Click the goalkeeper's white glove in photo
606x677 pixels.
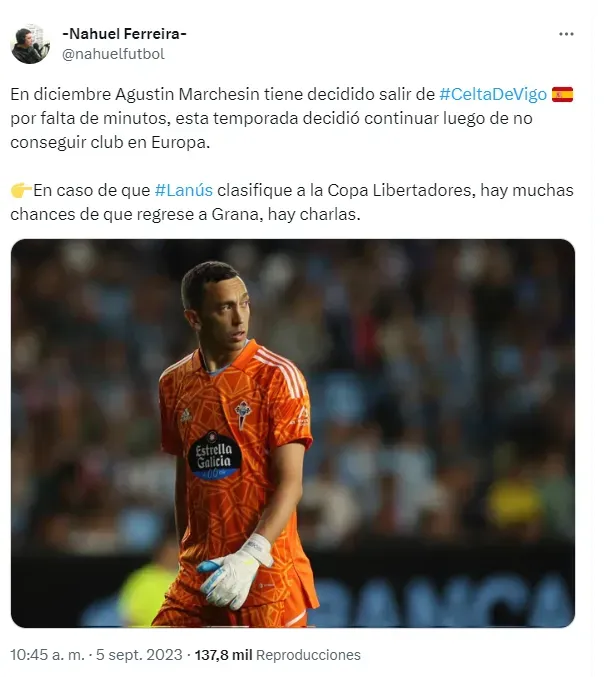(235, 571)
